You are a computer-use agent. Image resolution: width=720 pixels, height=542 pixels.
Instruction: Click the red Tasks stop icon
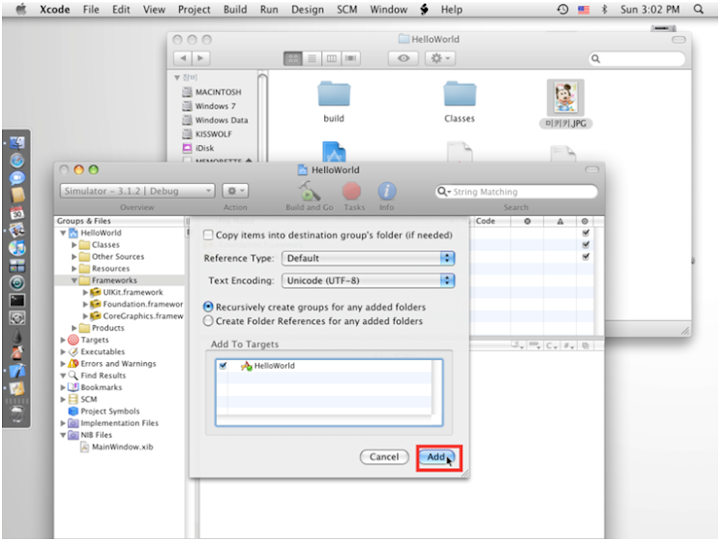click(352, 191)
